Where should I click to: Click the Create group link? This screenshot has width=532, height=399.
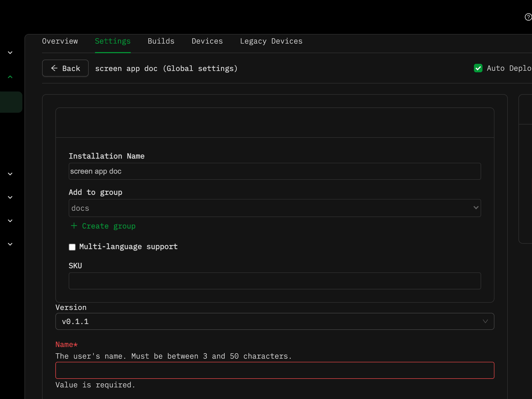[x=109, y=226]
